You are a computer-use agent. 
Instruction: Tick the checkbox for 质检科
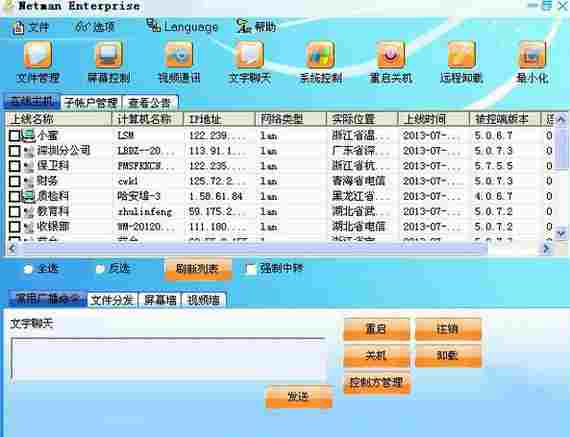coord(15,196)
